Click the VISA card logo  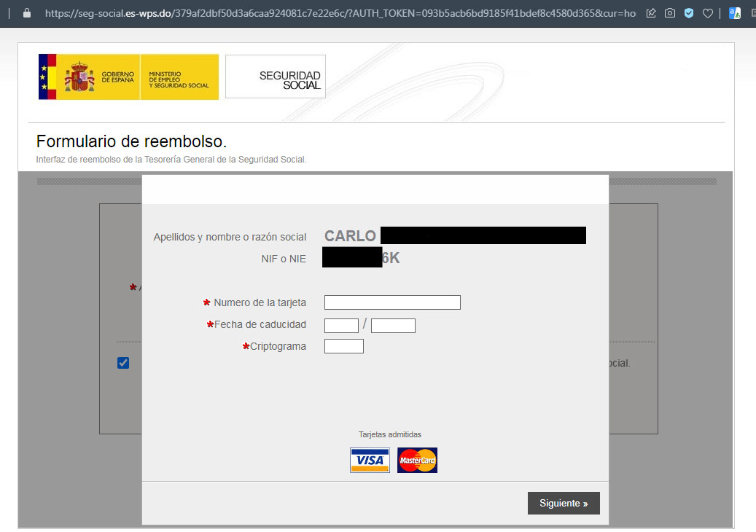370,461
